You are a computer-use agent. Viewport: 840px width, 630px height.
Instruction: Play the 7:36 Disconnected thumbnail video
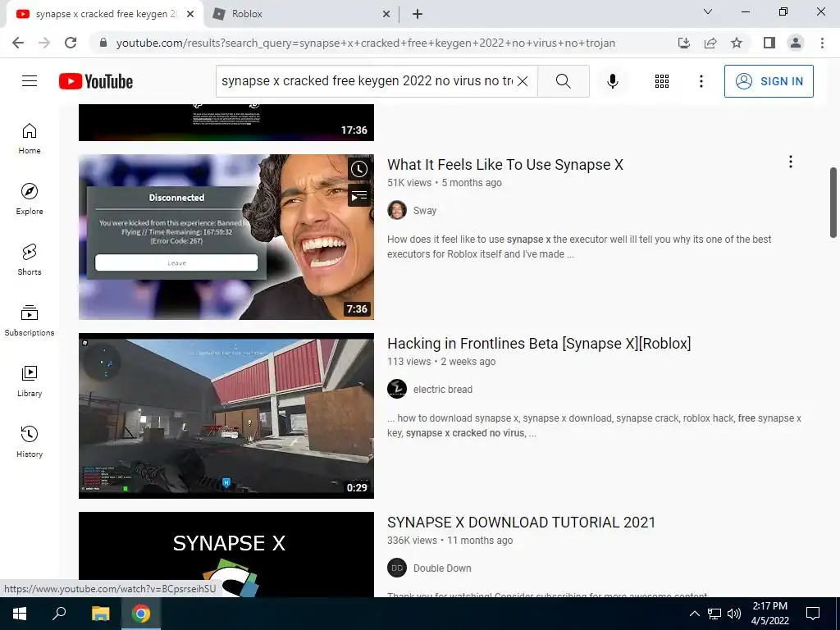226,237
